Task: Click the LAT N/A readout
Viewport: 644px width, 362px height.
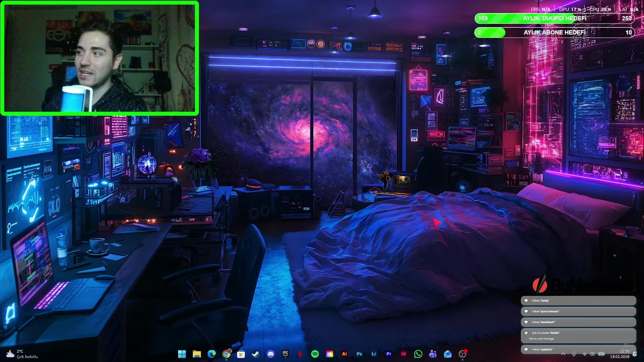Action: point(629,9)
